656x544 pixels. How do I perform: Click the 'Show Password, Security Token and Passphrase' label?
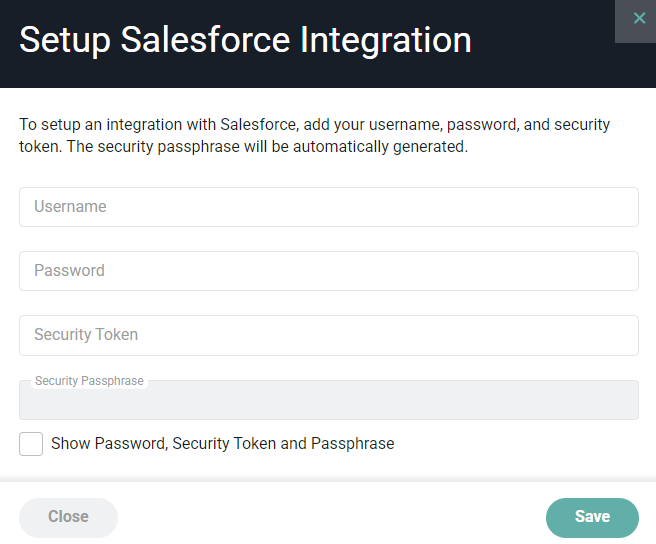[x=223, y=444]
